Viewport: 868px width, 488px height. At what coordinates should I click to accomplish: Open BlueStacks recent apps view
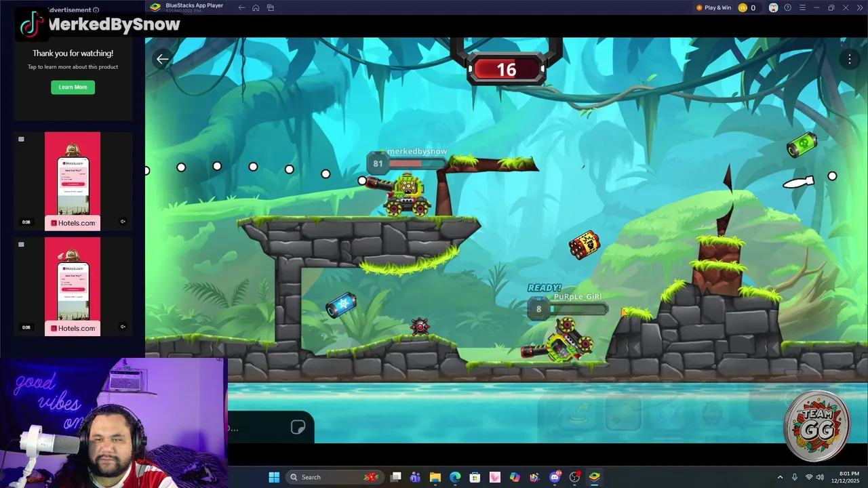(x=271, y=7)
